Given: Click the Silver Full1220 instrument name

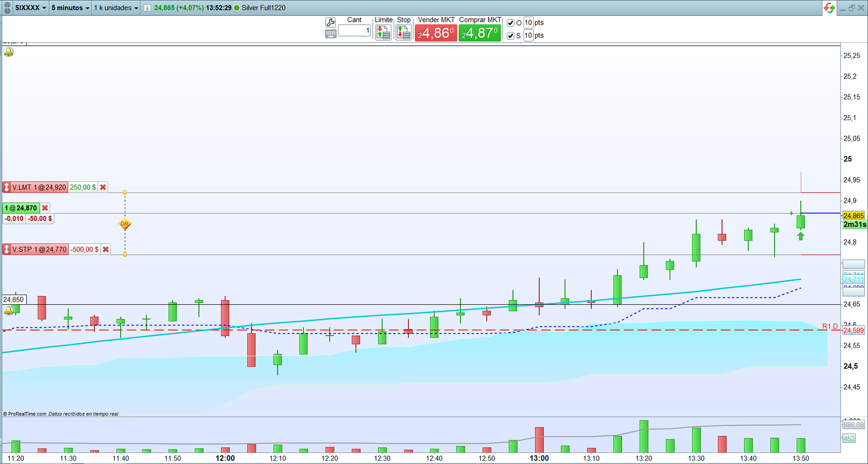Looking at the screenshot, I should pos(264,8).
